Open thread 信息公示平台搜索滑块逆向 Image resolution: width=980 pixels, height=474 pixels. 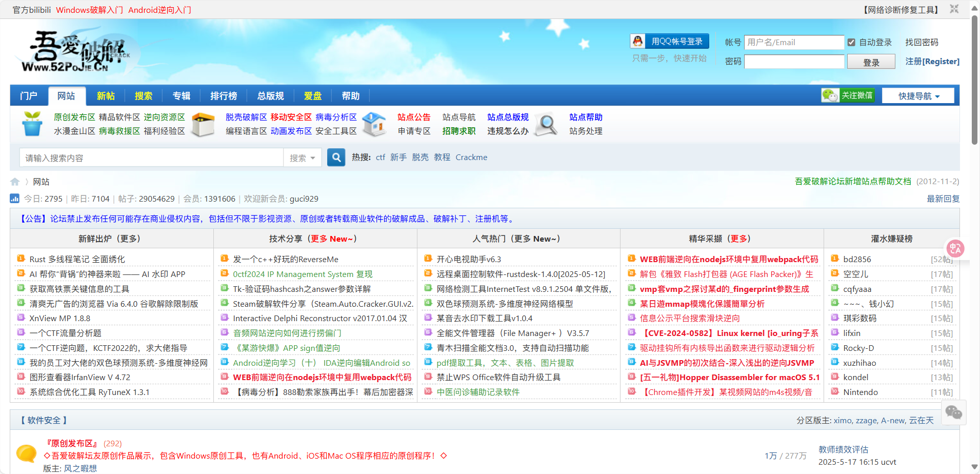(690, 318)
